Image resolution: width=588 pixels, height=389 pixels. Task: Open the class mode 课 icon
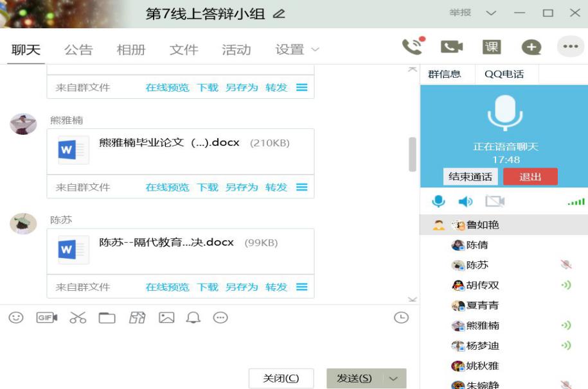[492, 47]
